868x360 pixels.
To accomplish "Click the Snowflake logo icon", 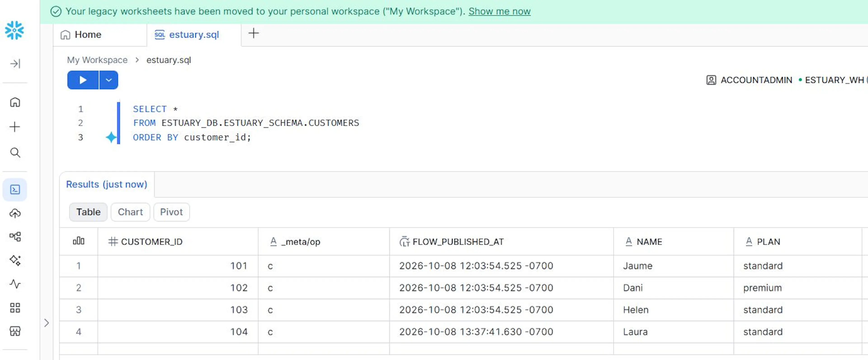I will (x=14, y=30).
